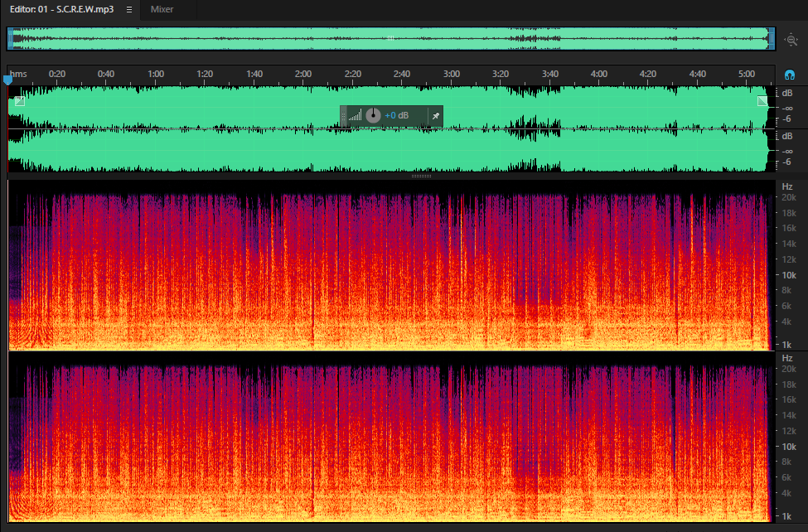Click the 20k label on the top frequency scale

tap(789, 197)
